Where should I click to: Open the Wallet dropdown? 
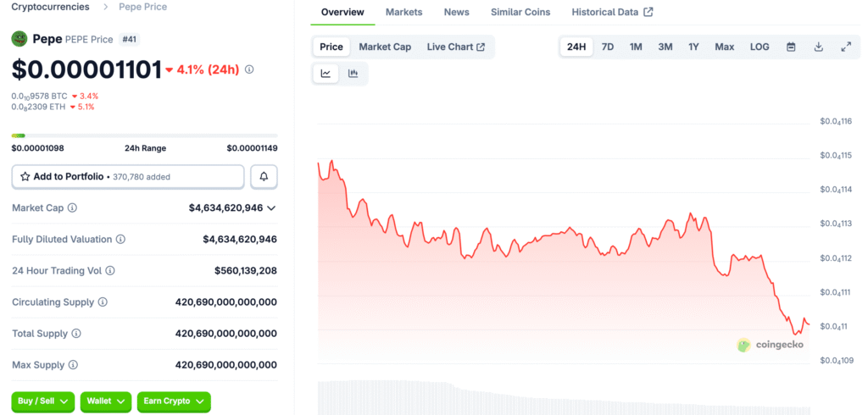click(x=106, y=401)
